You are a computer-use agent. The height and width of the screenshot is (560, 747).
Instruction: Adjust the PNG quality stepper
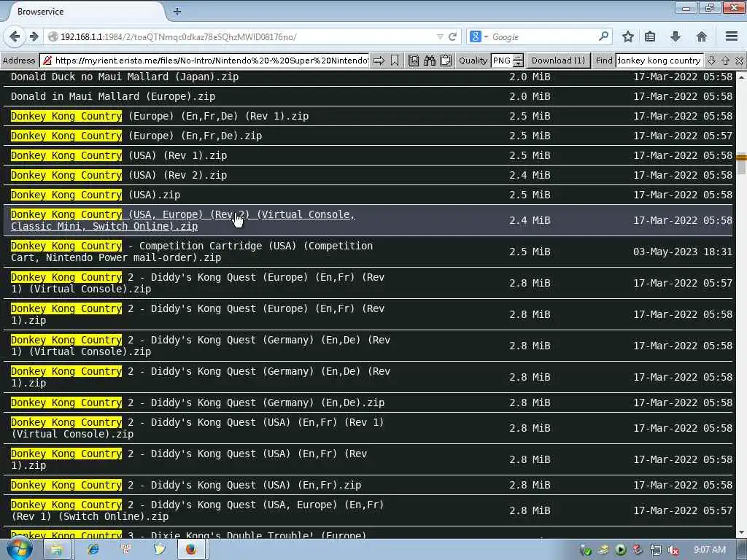519,61
